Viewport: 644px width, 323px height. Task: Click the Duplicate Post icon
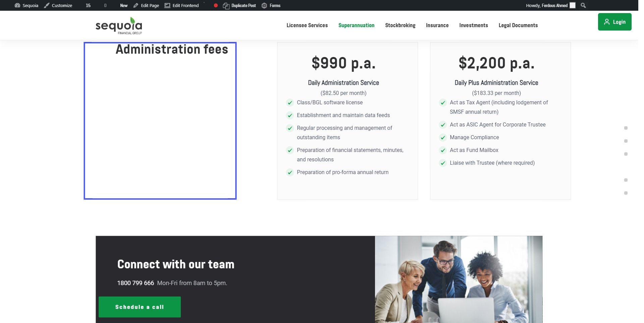pos(226,6)
